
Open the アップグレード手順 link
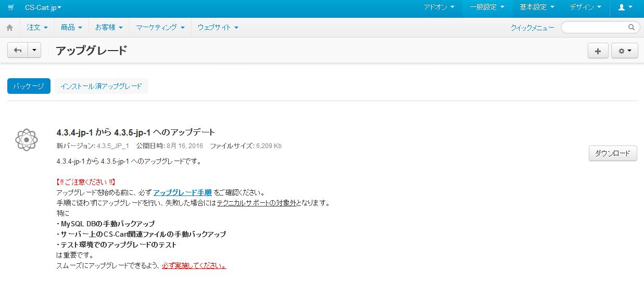[x=182, y=192]
